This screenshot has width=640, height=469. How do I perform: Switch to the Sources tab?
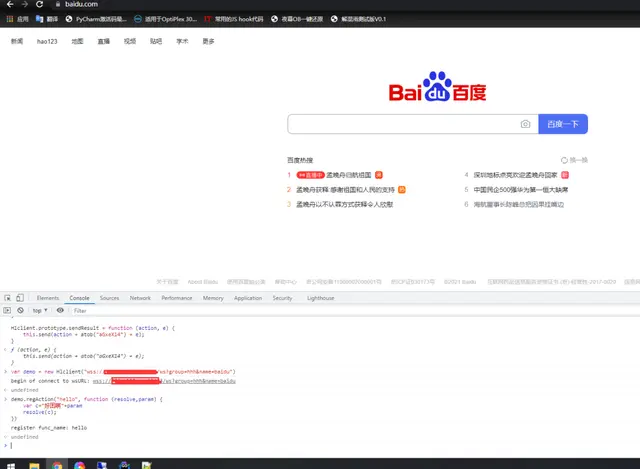pyautogui.click(x=109, y=298)
